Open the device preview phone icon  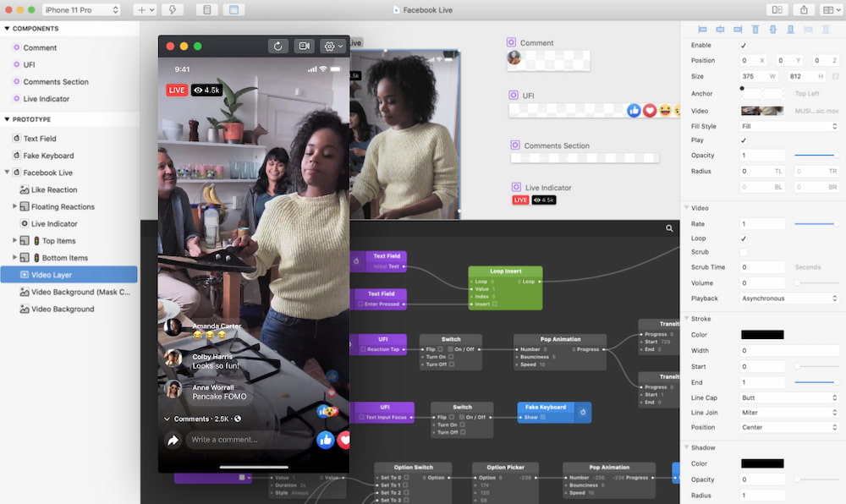pos(777,9)
